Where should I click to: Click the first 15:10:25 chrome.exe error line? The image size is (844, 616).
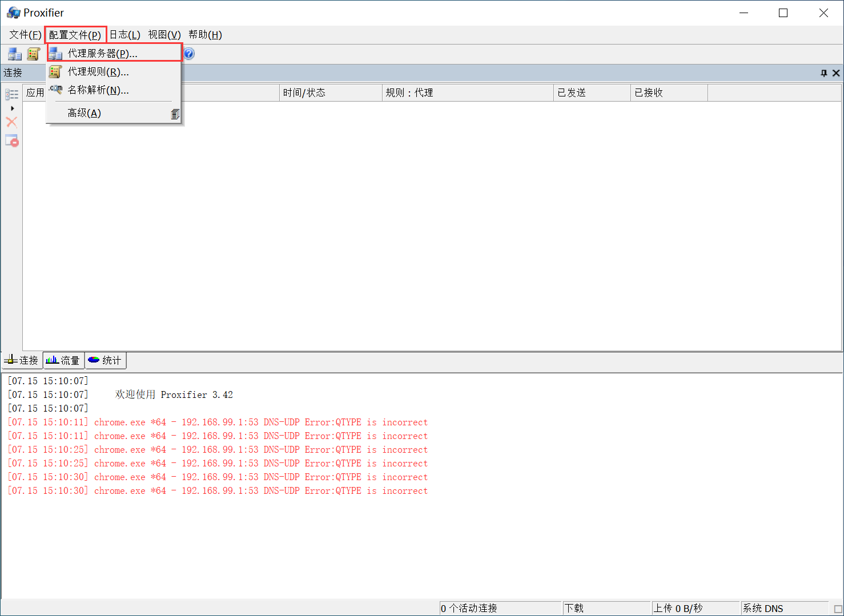pos(218,449)
